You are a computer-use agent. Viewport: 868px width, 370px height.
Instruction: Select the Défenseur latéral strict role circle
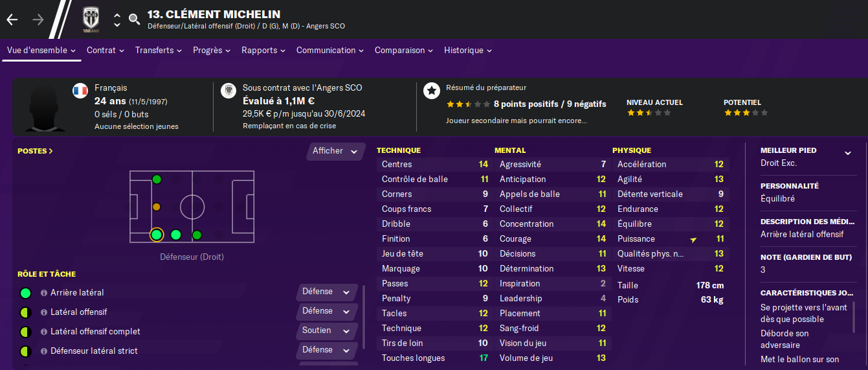25,351
